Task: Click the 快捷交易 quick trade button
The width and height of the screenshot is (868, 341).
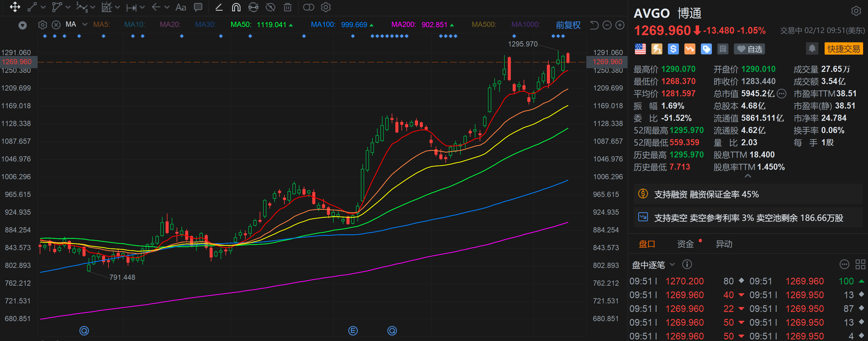Action: click(843, 49)
